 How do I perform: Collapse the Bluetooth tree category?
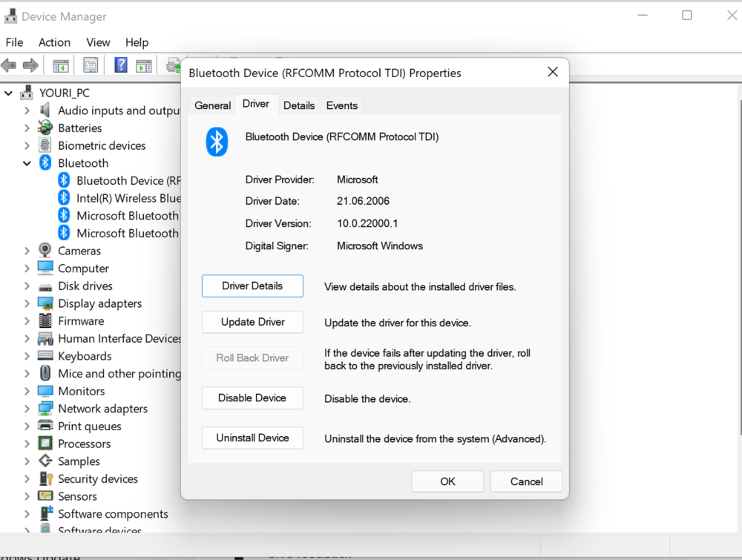click(27, 163)
